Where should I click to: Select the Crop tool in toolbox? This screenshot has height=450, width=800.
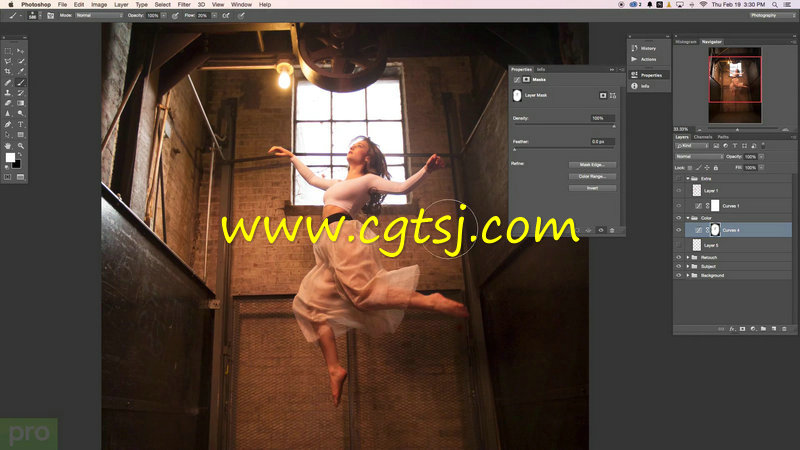click(8, 72)
